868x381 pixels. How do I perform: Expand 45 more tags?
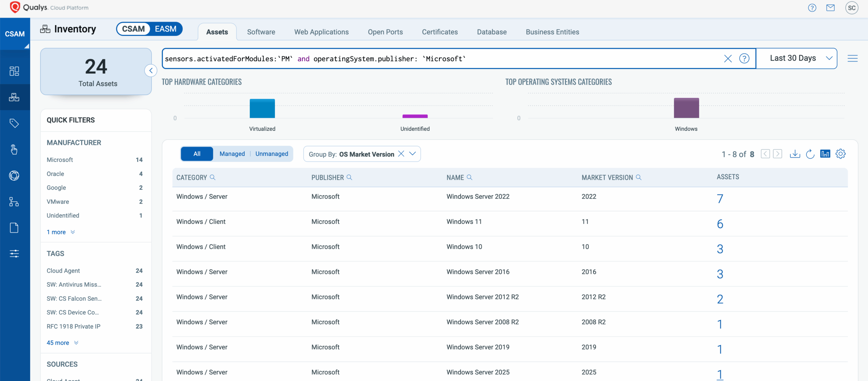(x=62, y=343)
